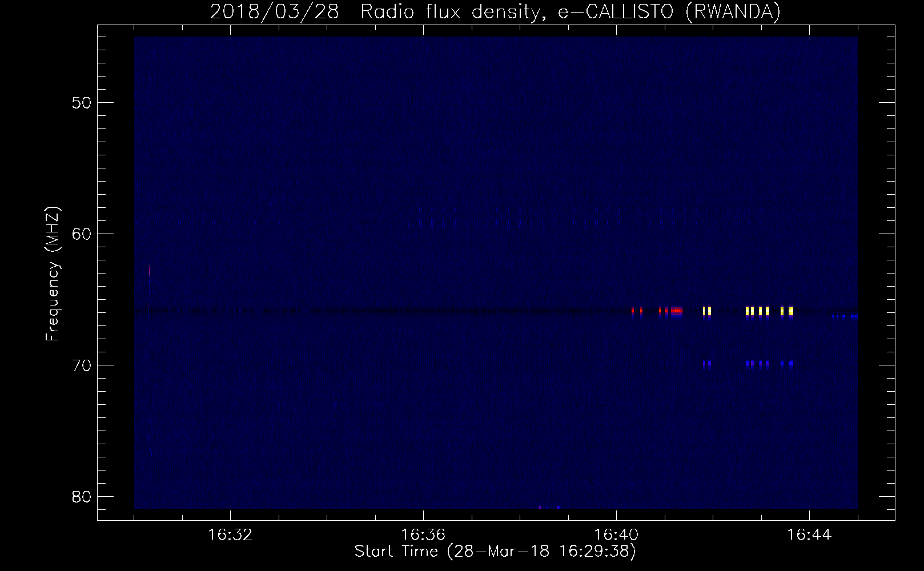Click the time tick label "16:36"
This screenshot has width=924, height=571.
[423, 535]
